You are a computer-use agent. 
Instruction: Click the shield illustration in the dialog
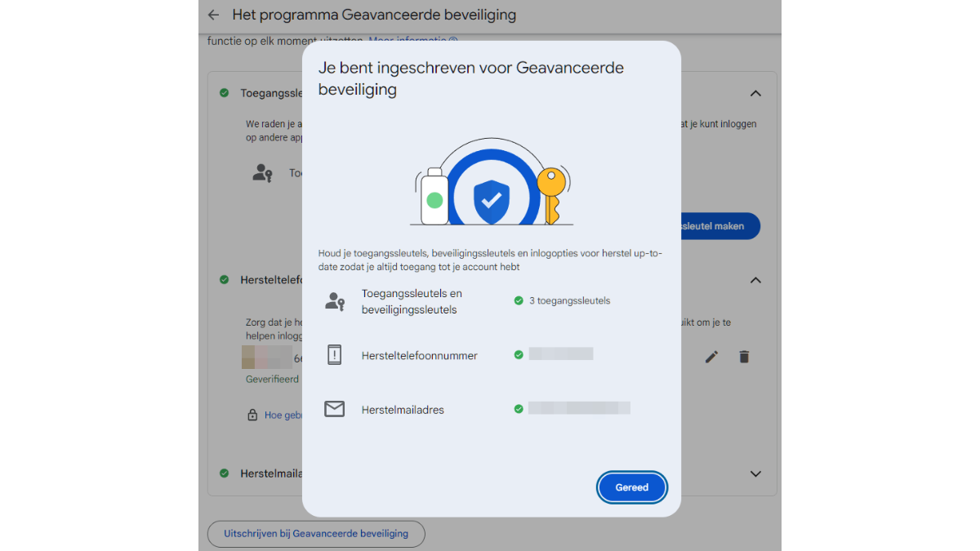(492, 198)
